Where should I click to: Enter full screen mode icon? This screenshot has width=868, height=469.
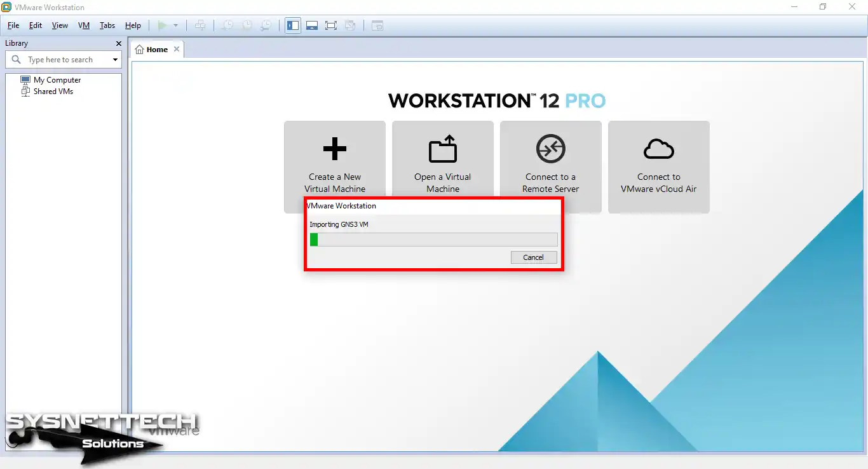[x=331, y=25]
